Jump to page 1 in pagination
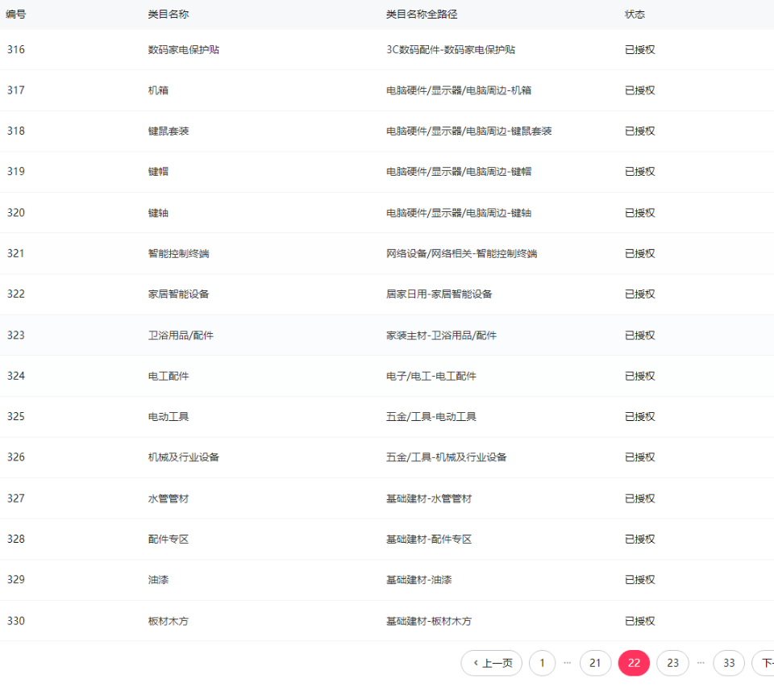The height and width of the screenshot is (700, 774). pos(542,663)
